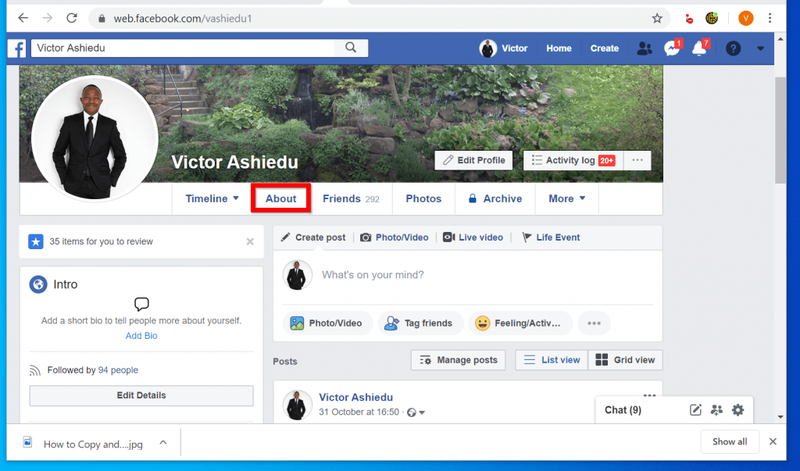Expand the More tab dropdown
This screenshot has width=800, height=471.
pos(567,199)
